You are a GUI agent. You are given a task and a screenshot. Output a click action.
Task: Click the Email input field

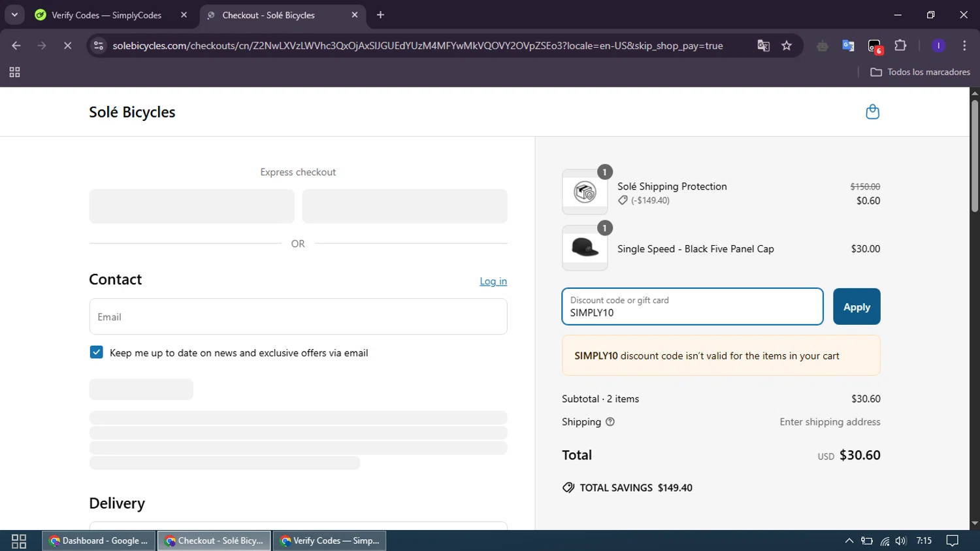point(298,316)
